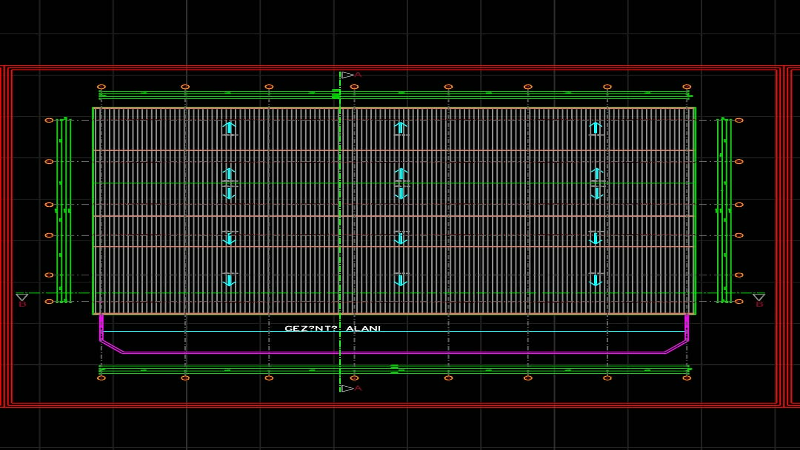Pick the green square on top dimension line
Screen dimensions: 800x450
[x=337, y=94]
